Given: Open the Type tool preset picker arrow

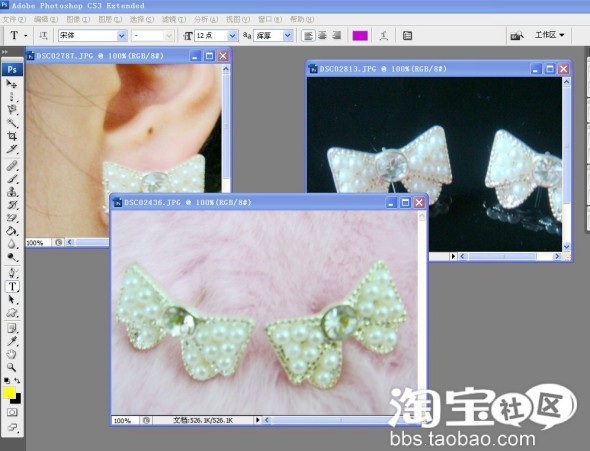Looking at the screenshot, I should point(26,36).
